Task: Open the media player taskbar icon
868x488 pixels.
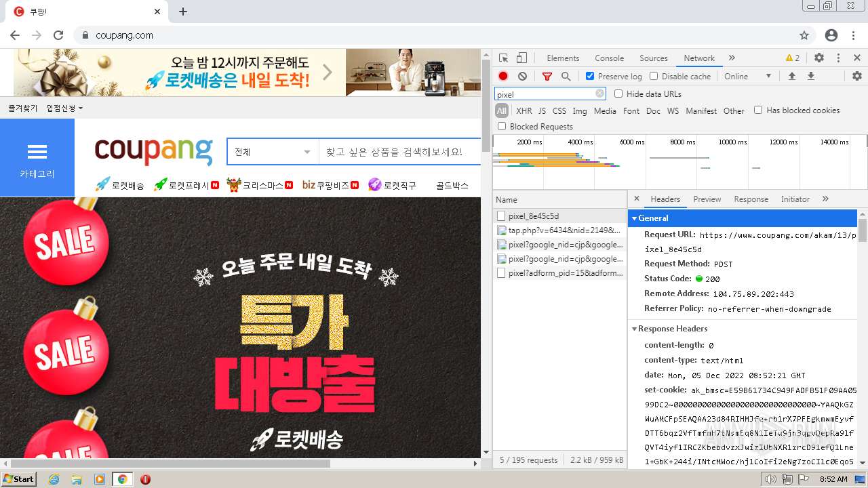Action: tap(100, 479)
